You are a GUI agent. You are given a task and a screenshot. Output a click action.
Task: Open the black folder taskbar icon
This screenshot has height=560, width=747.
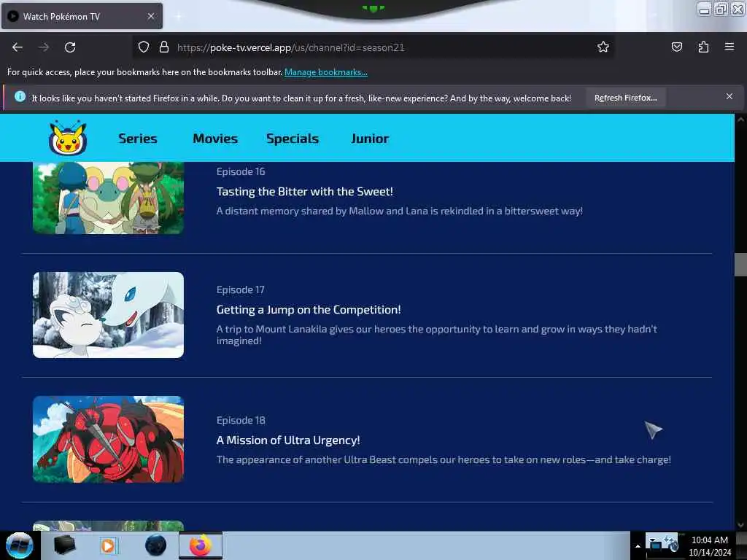click(x=64, y=545)
